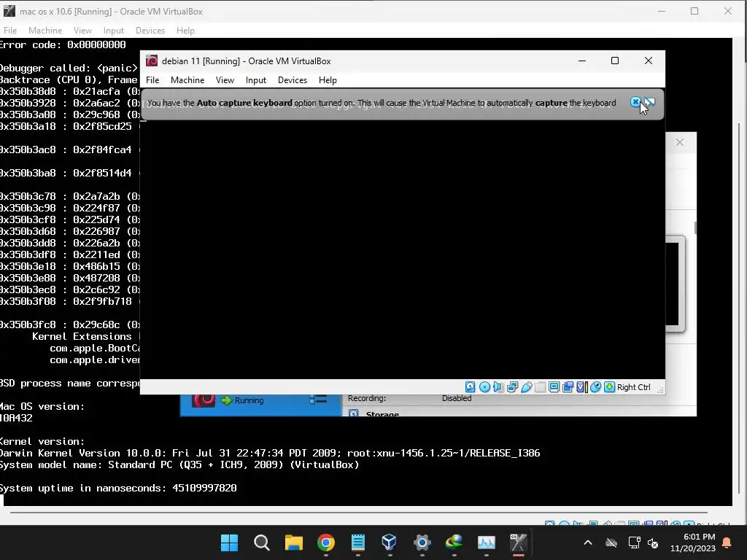Switch to mac os x VM taskbar icon

519,542
